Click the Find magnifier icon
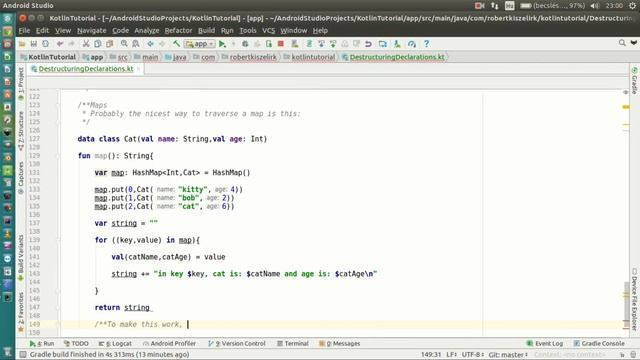 point(124,44)
